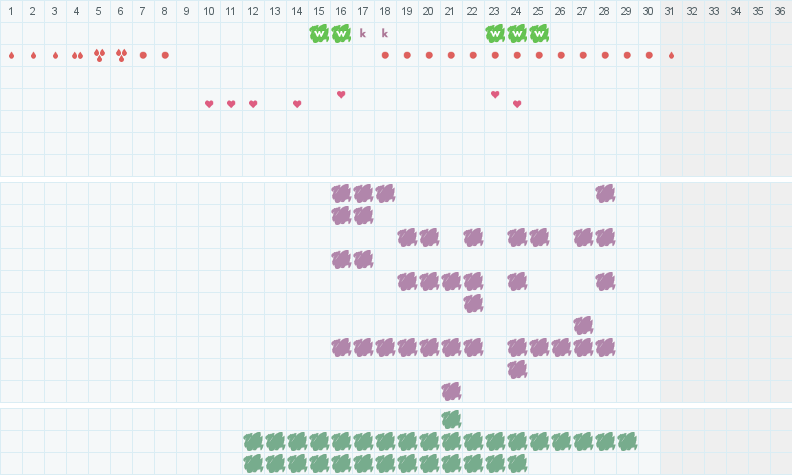Select the triple blood drop icon on day 5
This screenshot has height=475, width=792.
pyautogui.click(x=99, y=55)
